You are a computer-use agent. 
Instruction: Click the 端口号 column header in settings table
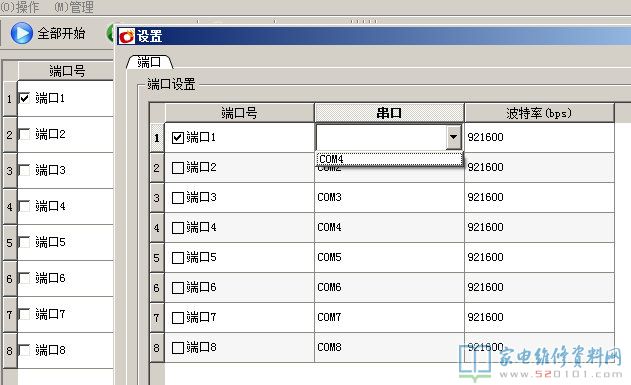tap(239, 113)
